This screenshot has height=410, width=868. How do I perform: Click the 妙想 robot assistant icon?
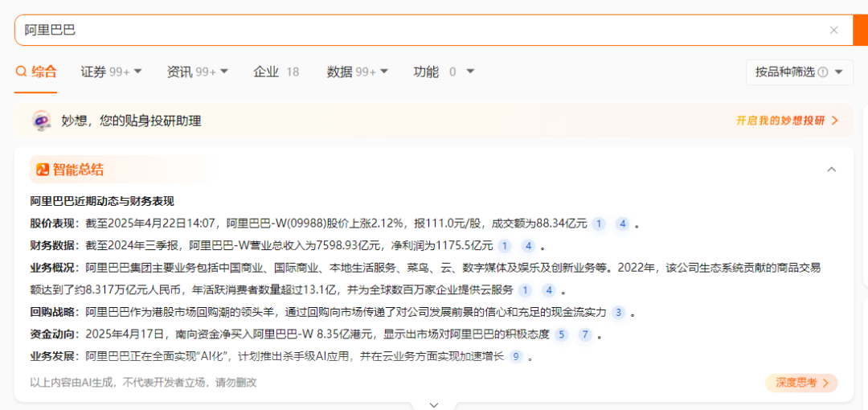pyautogui.click(x=42, y=121)
